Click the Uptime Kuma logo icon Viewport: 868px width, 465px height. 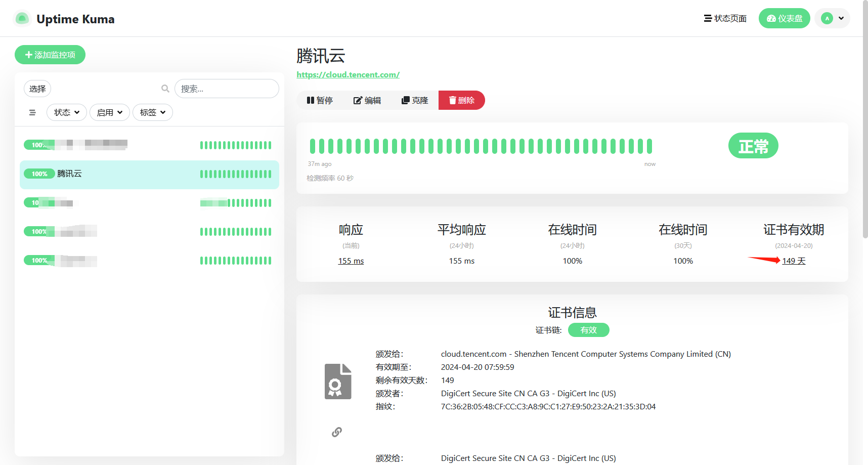tap(22, 19)
